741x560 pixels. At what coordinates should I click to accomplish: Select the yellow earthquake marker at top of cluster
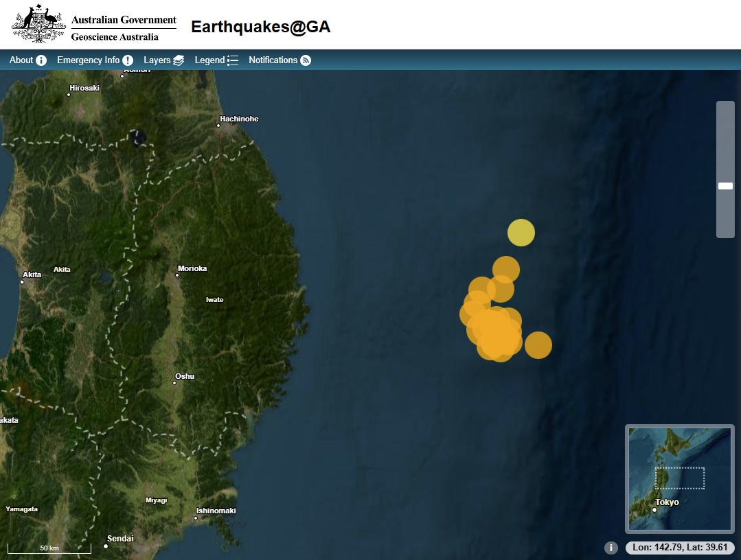521,233
